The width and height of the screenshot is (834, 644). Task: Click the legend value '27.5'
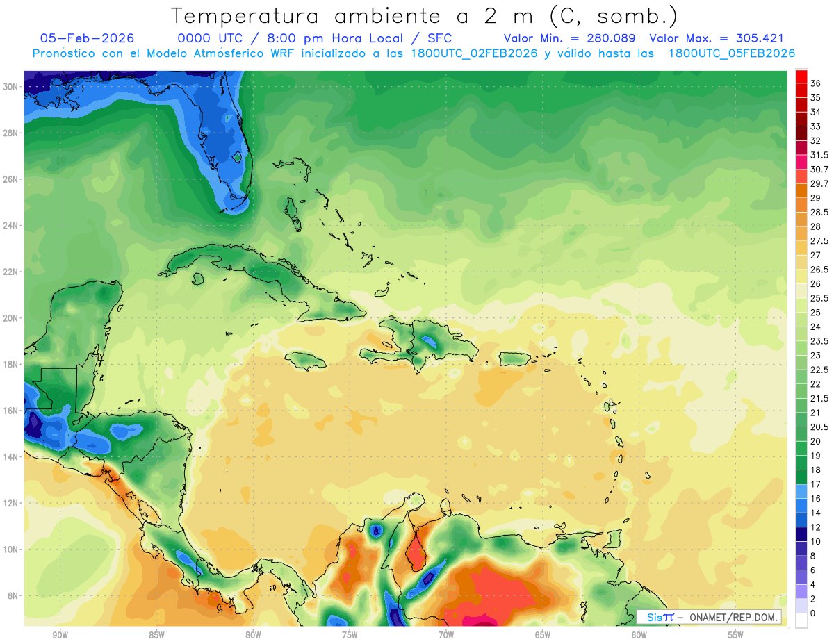pos(819,241)
